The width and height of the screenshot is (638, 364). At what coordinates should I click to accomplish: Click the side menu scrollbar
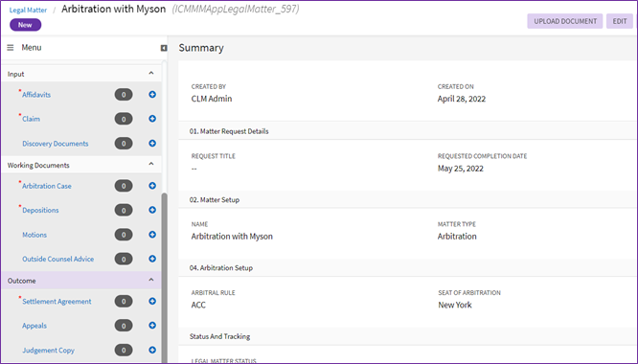165,277
